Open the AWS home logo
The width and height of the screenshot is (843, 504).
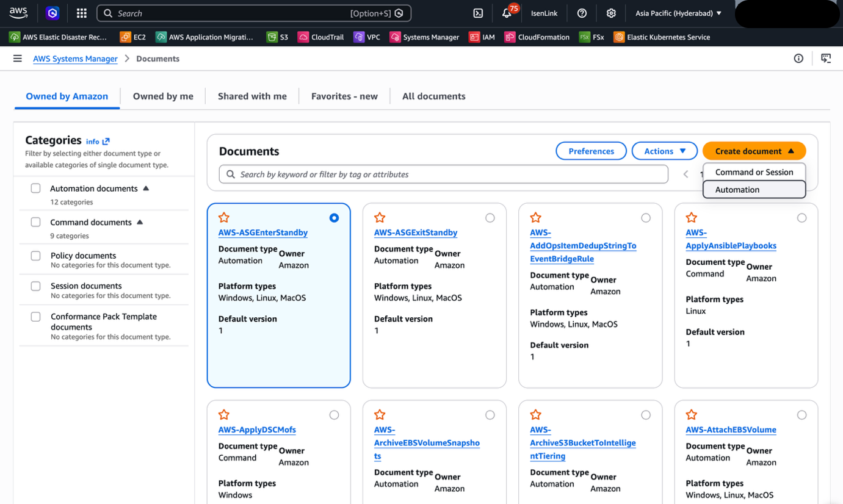click(x=18, y=13)
